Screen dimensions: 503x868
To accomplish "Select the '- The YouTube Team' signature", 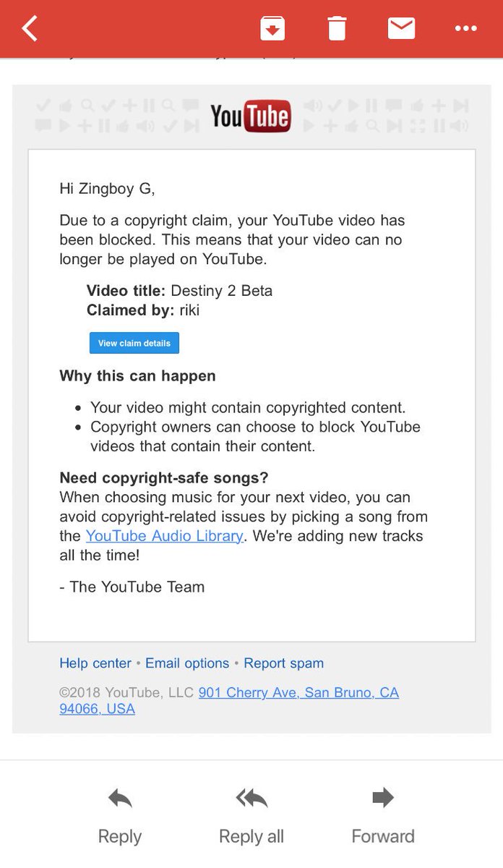I will (132, 587).
